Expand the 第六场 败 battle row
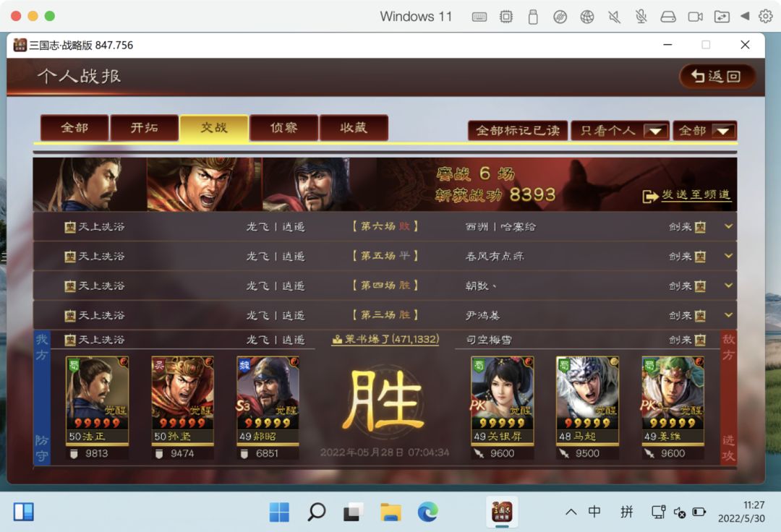Screen dimensions: 781x532 (385, 226)
